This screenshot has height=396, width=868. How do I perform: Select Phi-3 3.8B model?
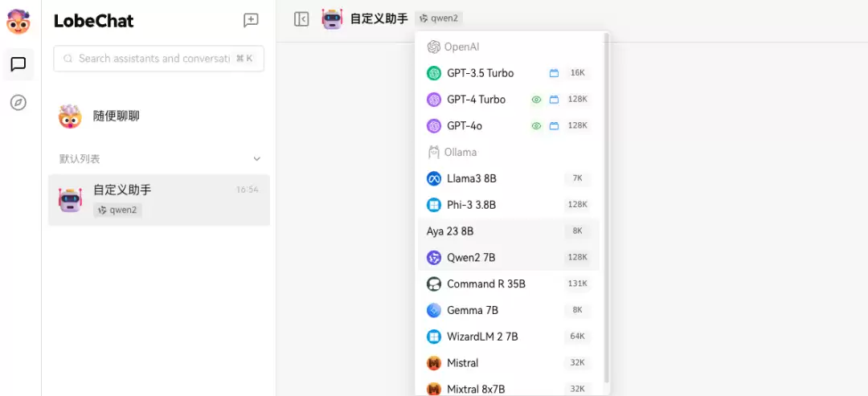coord(508,205)
